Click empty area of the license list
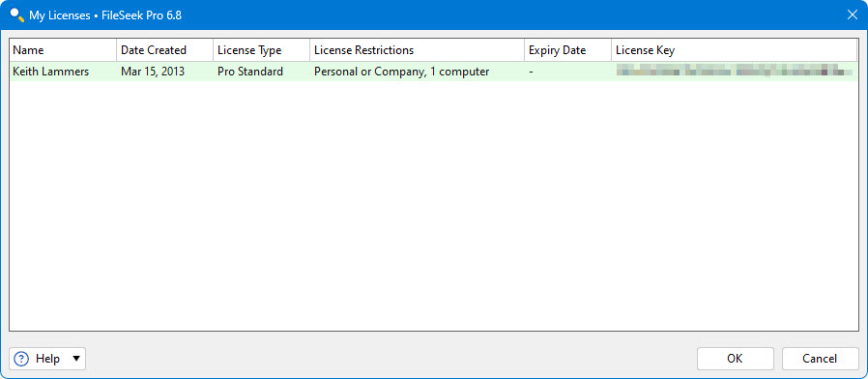Image resolution: width=868 pixels, height=379 pixels. click(x=433, y=206)
